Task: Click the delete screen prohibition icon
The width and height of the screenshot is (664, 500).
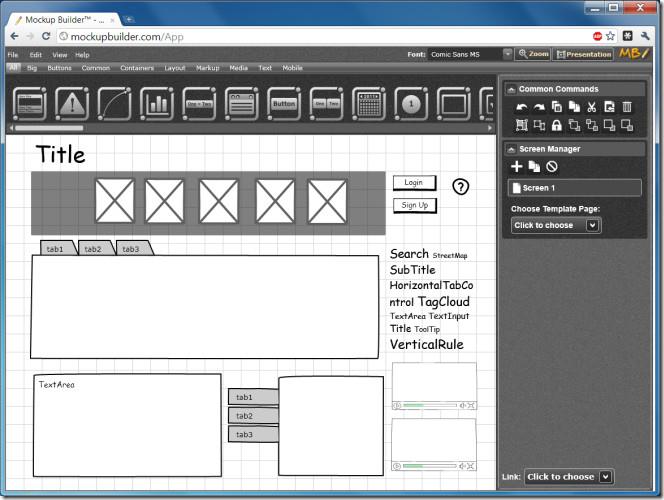Action: pyautogui.click(x=551, y=166)
